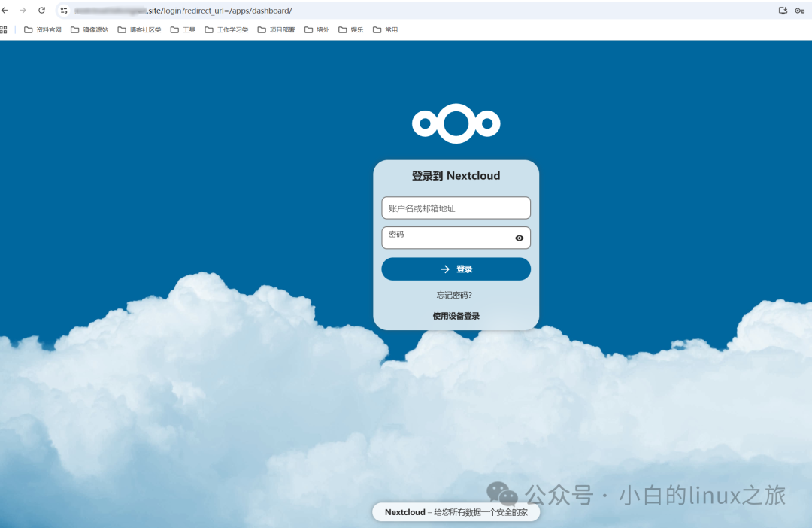Click the 登录到 Nextcloud heading
Image resolution: width=812 pixels, height=528 pixels.
click(456, 176)
